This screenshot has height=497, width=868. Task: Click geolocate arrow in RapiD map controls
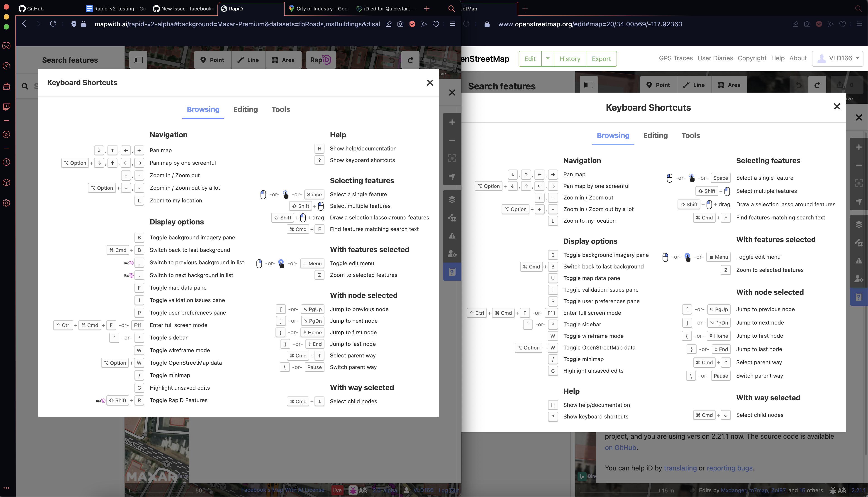point(452,177)
